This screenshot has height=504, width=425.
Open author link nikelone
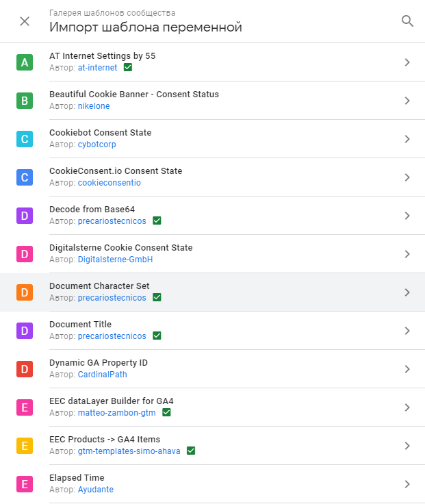coord(93,106)
